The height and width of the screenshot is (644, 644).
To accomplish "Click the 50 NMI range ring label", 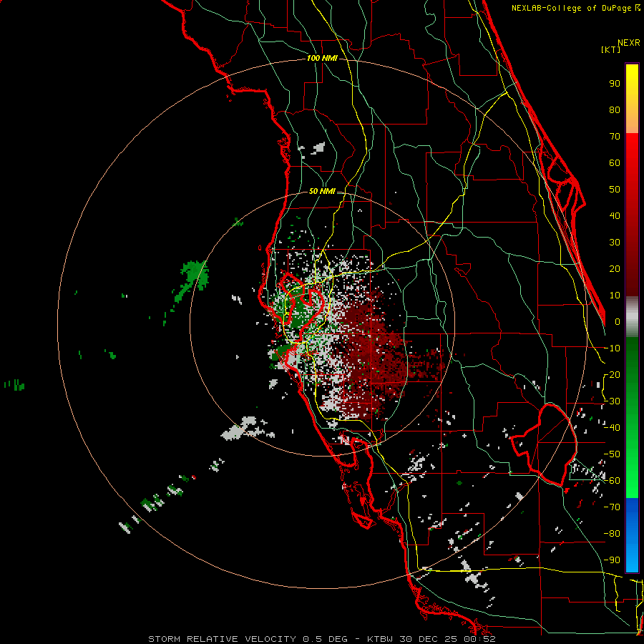I will click(322, 191).
